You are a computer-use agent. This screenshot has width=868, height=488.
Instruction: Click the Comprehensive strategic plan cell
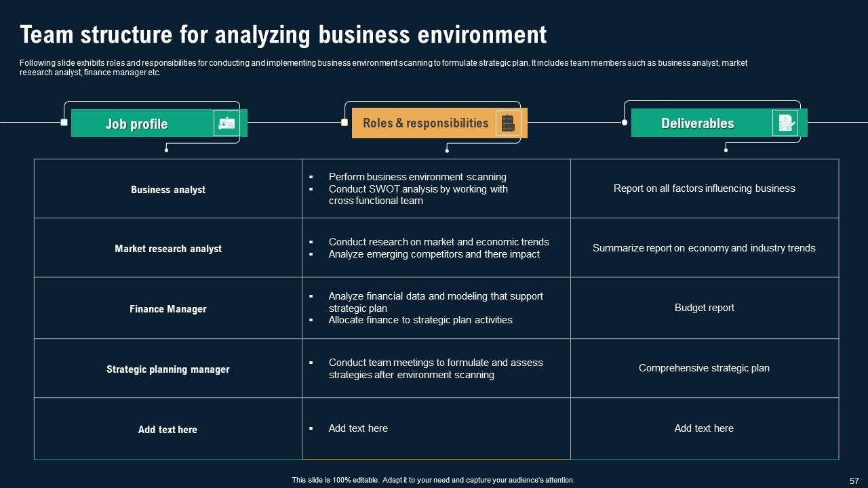pos(704,368)
